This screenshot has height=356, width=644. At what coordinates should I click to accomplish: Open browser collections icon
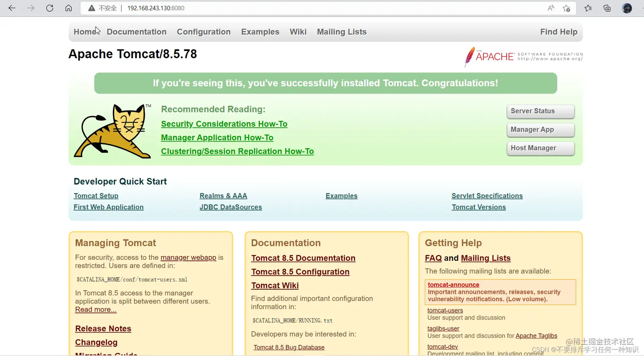pyautogui.click(x=607, y=8)
